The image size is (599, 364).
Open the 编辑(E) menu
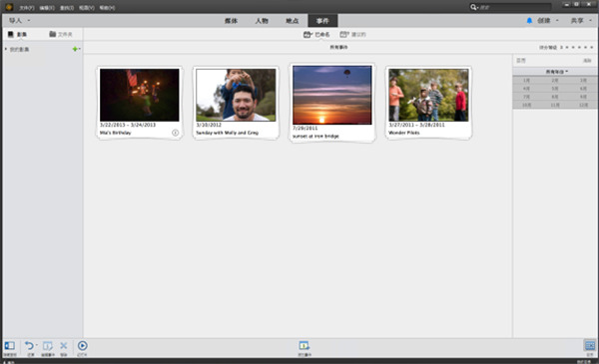pyautogui.click(x=47, y=8)
